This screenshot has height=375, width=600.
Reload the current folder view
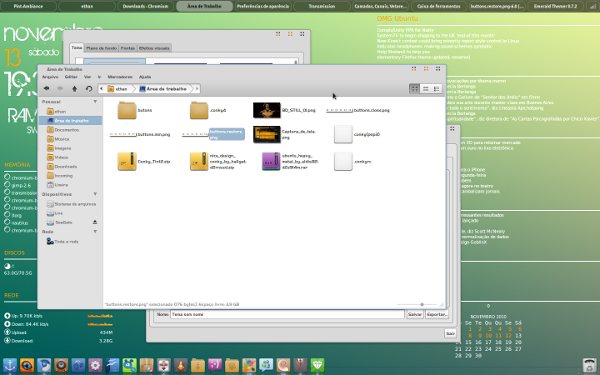click(89, 88)
